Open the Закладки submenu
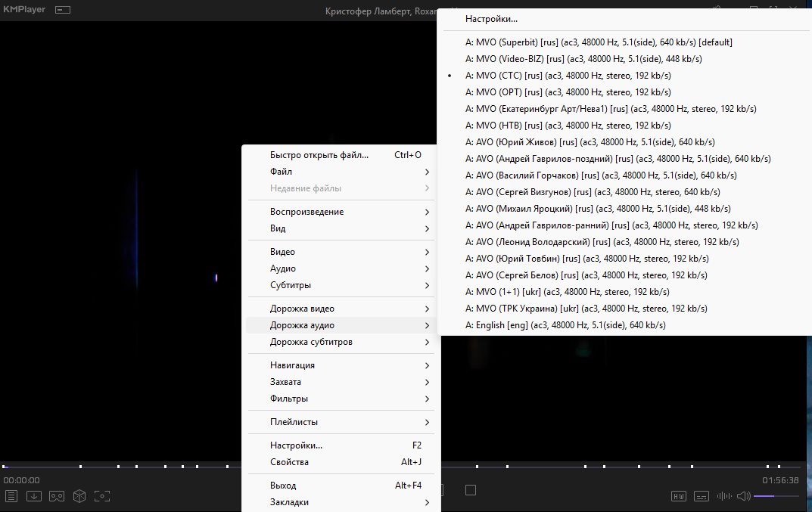812x512 pixels. 341,502
